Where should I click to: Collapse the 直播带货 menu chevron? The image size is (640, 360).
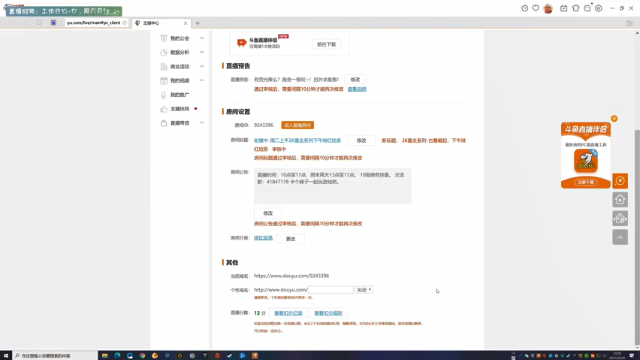pos(202,123)
